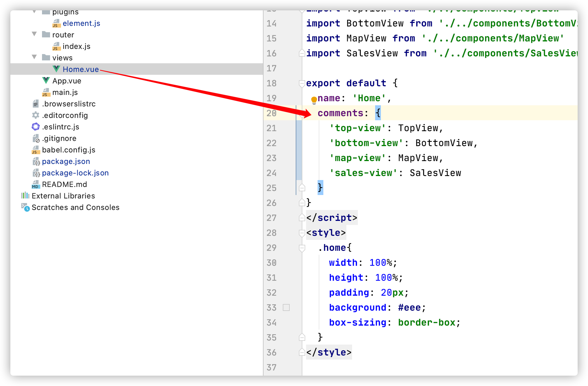
Task: Click the JS file icon for element.js
Action: click(x=56, y=23)
